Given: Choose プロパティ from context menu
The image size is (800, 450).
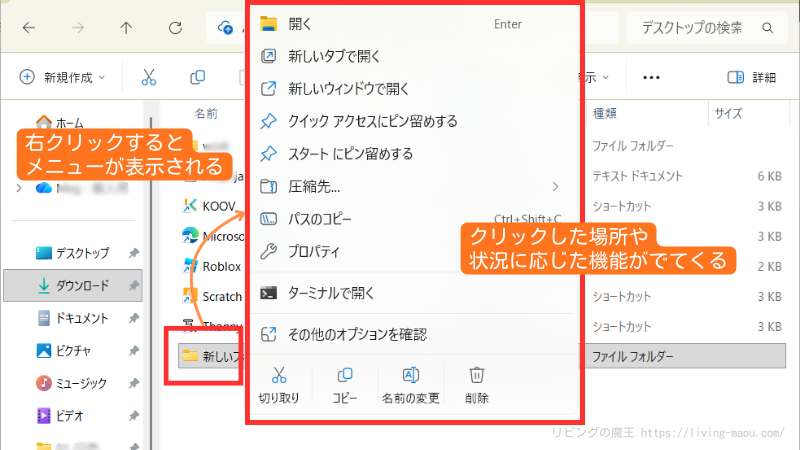Looking at the screenshot, I should coord(314,251).
